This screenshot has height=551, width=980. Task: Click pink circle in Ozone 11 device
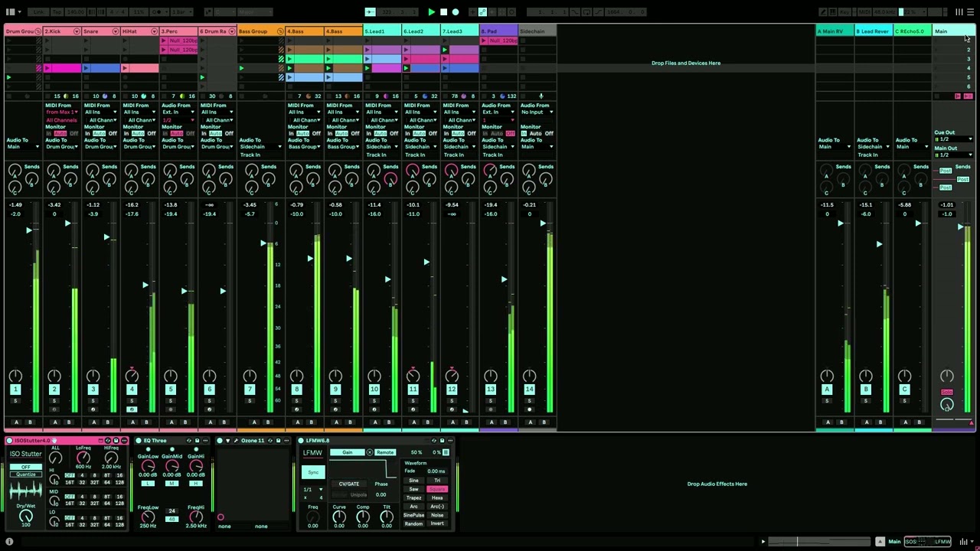tap(220, 517)
